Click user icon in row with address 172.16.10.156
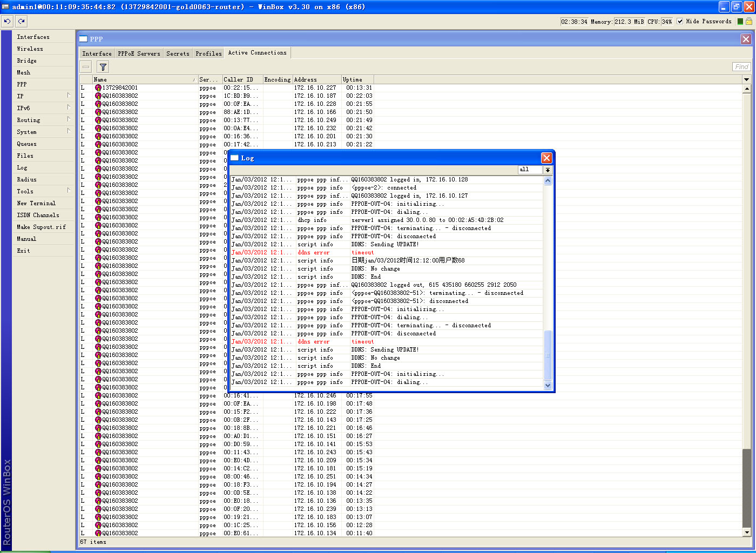The height and width of the screenshot is (553, 756). pyautogui.click(x=98, y=525)
